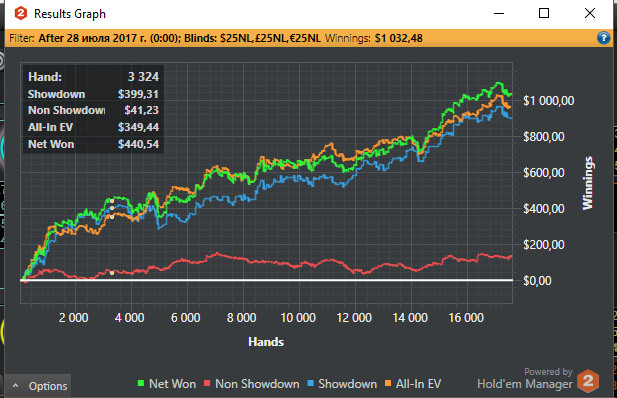
Task: Toggle the Net Won legend entry
Action: click(x=166, y=384)
